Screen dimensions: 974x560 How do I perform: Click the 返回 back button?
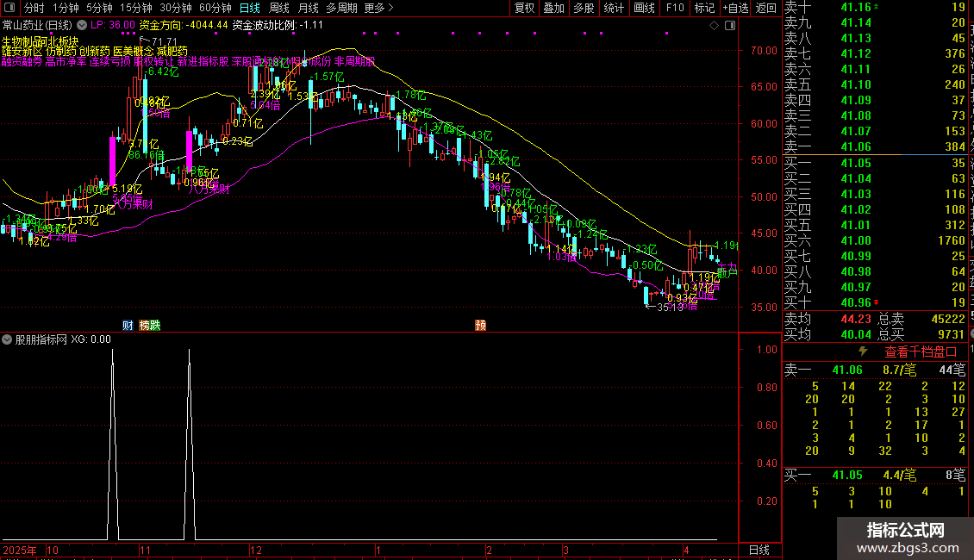(x=766, y=8)
